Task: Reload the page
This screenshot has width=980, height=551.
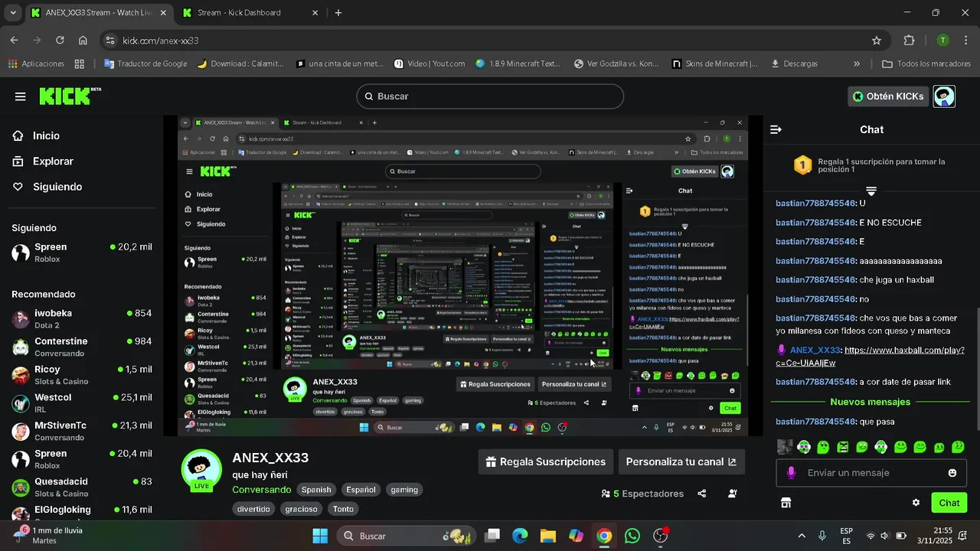Action: (60, 41)
